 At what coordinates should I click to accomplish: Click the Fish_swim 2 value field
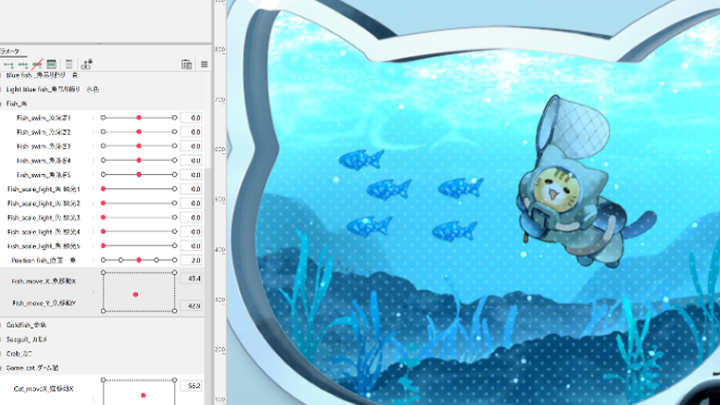tap(191, 132)
